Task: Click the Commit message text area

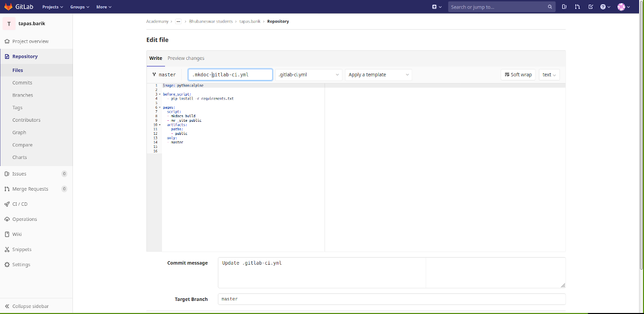Action: coord(392,273)
